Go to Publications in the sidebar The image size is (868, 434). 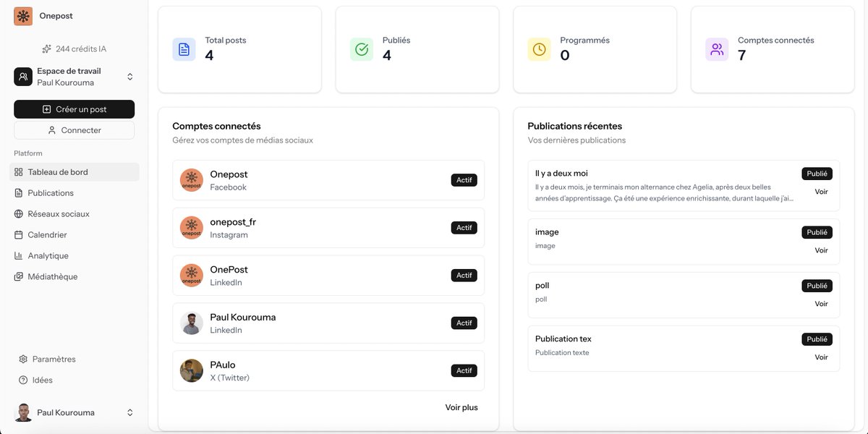pyautogui.click(x=74, y=193)
